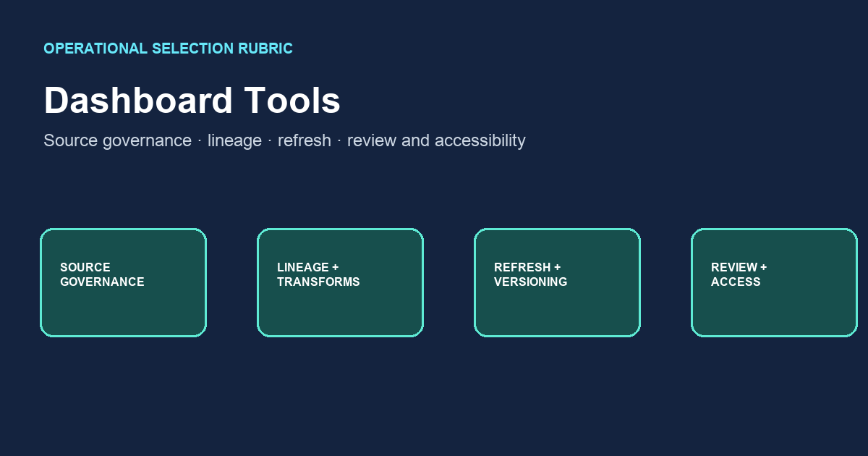Image resolution: width=868 pixels, height=456 pixels.
Task: Open the Lineage + Transforms card
Action: pos(340,282)
